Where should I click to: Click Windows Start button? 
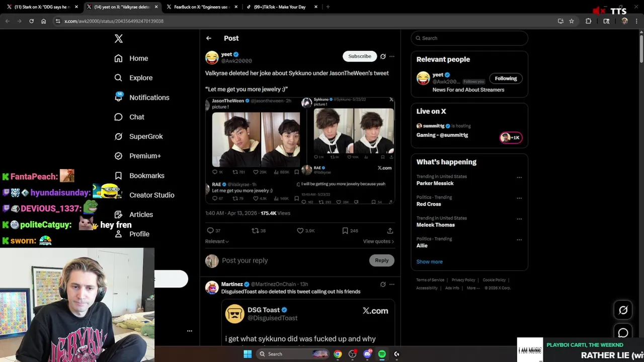[248, 354]
